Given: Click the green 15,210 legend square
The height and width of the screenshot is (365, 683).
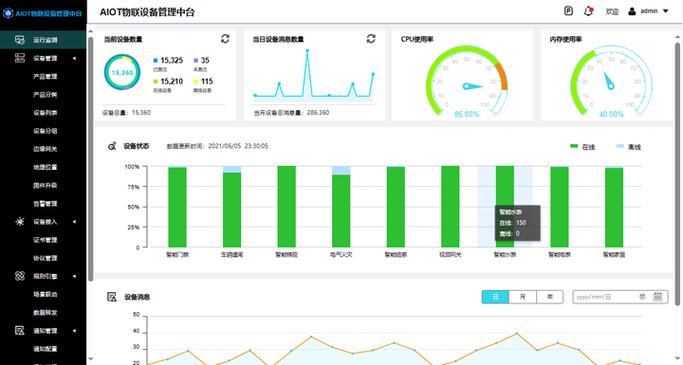Looking at the screenshot, I should pyautogui.click(x=156, y=81).
